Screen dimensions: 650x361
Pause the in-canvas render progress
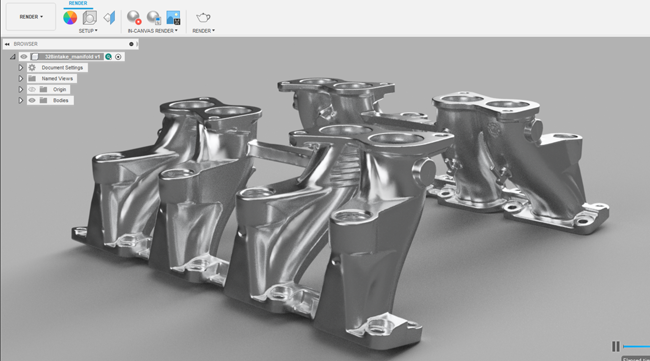coord(616,346)
